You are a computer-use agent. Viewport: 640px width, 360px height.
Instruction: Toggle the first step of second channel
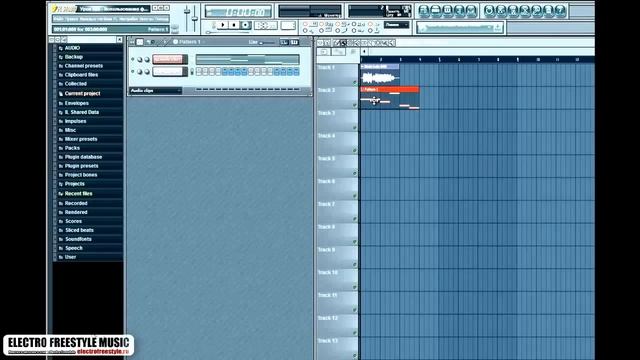click(199, 71)
